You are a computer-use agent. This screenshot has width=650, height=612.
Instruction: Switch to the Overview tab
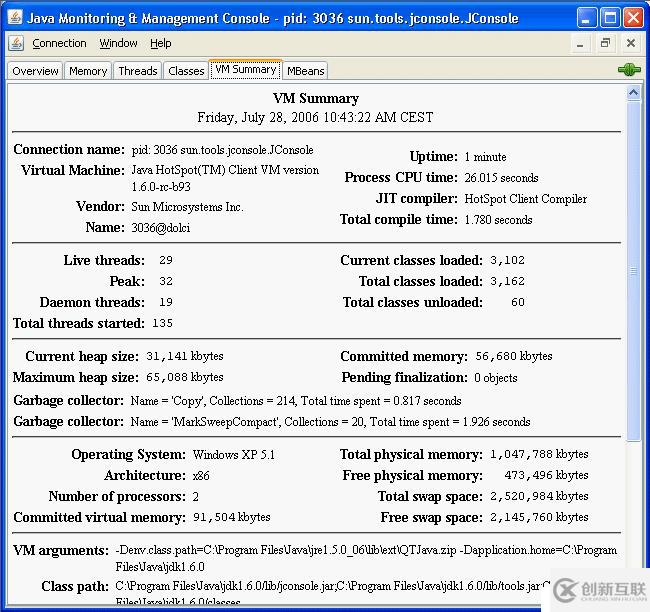click(x=35, y=71)
